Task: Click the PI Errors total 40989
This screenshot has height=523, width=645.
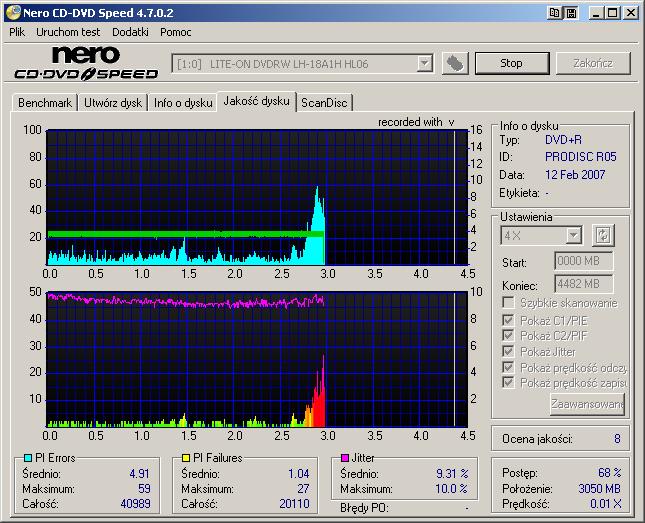Action: click(135, 504)
